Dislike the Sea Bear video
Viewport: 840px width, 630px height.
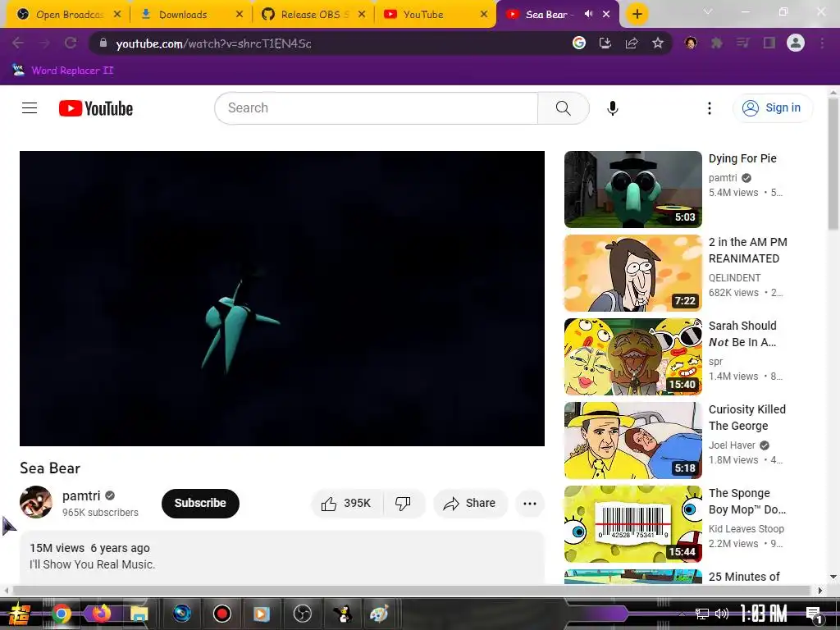[x=403, y=503]
